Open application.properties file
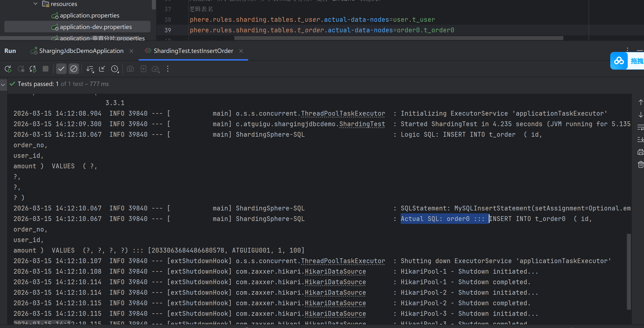 coord(89,16)
